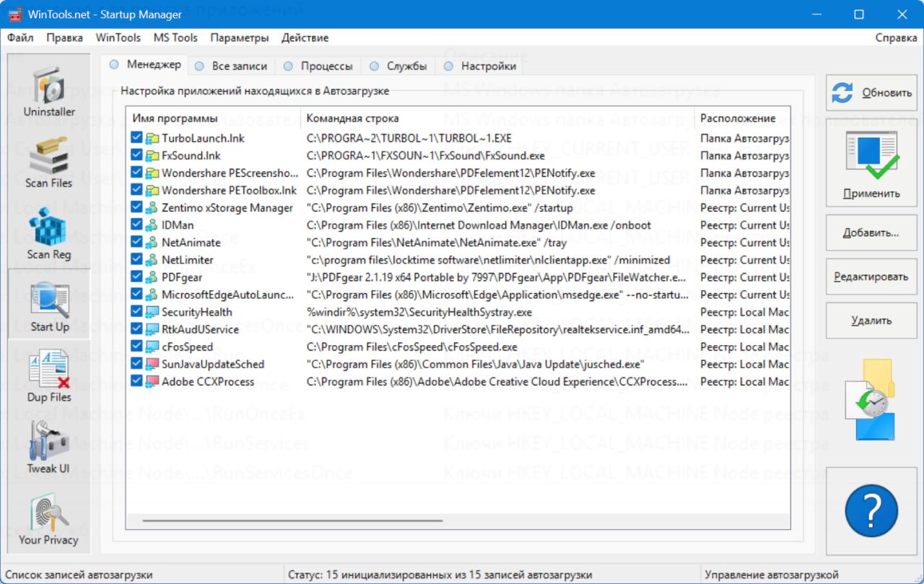This screenshot has width=924, height=584.
Task: Uncheck the cFosSpeed startup checkbox
Action: coord(136,347)
